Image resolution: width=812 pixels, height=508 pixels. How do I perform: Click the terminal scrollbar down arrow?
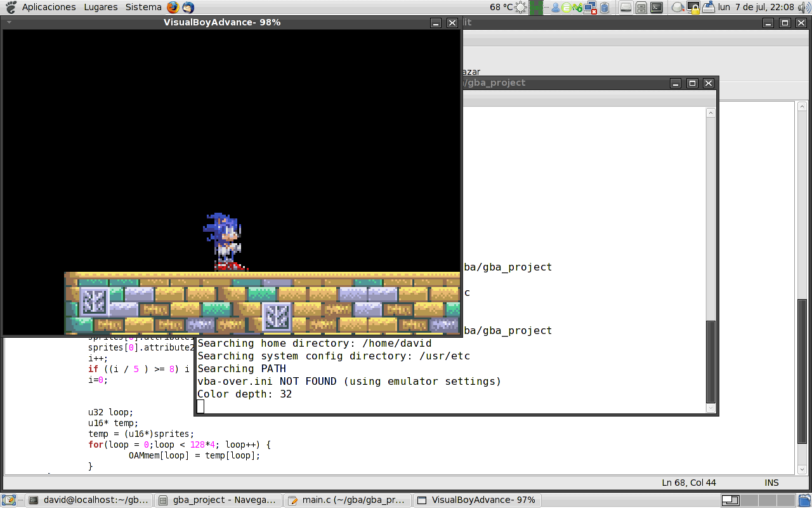pyautogui.click(x=710, y=408)
